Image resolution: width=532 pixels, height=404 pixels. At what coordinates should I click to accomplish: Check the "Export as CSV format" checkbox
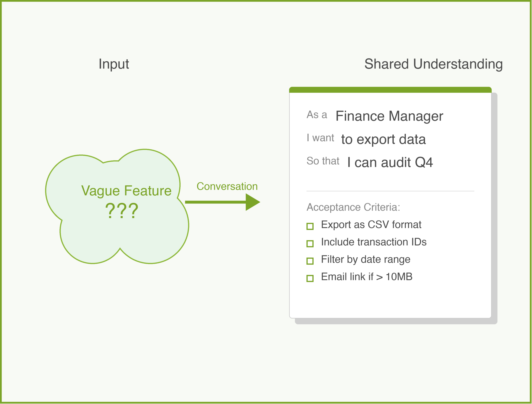pyautogui.click(x=310, y=226)
